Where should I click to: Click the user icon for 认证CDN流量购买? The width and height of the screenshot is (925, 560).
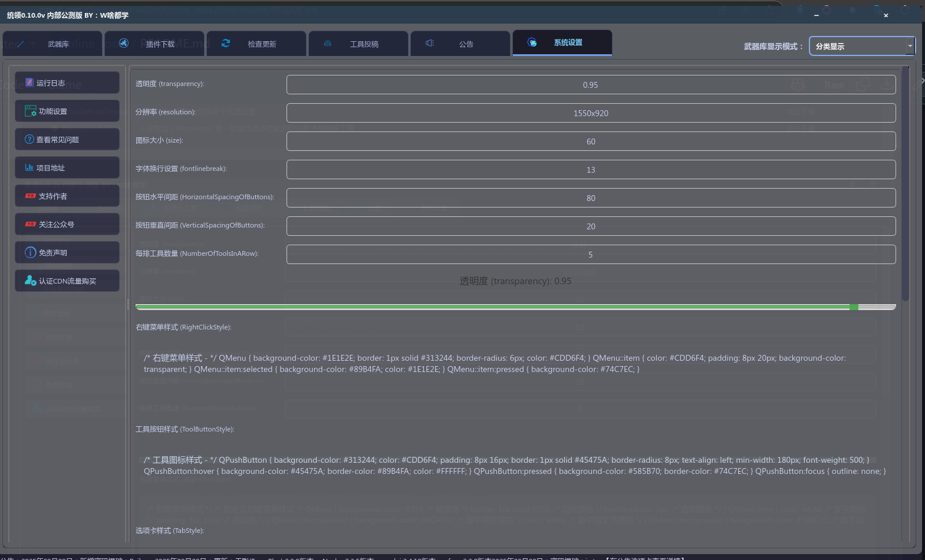coord(30,281)
